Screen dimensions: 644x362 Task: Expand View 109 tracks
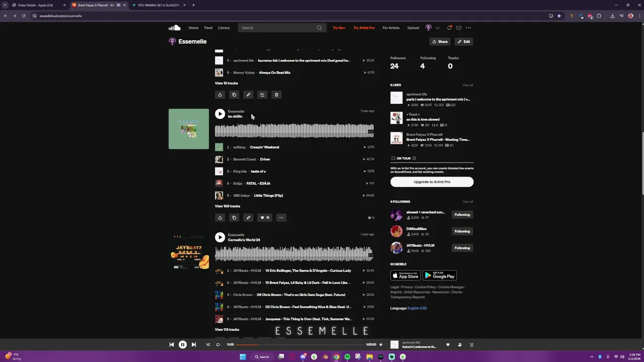pyautogui.click(x=227, y=206)
